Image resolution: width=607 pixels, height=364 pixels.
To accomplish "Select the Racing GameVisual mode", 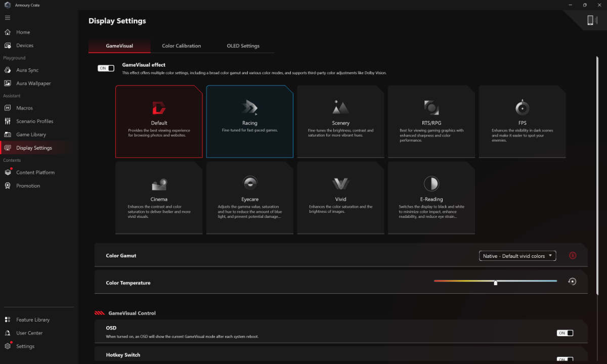I will tap(250, 122).
